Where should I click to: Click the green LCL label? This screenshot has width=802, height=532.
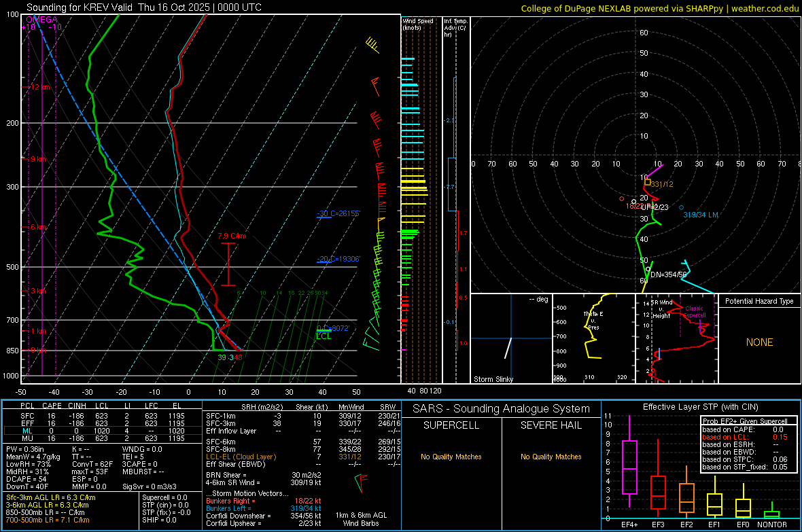[324, 336]
